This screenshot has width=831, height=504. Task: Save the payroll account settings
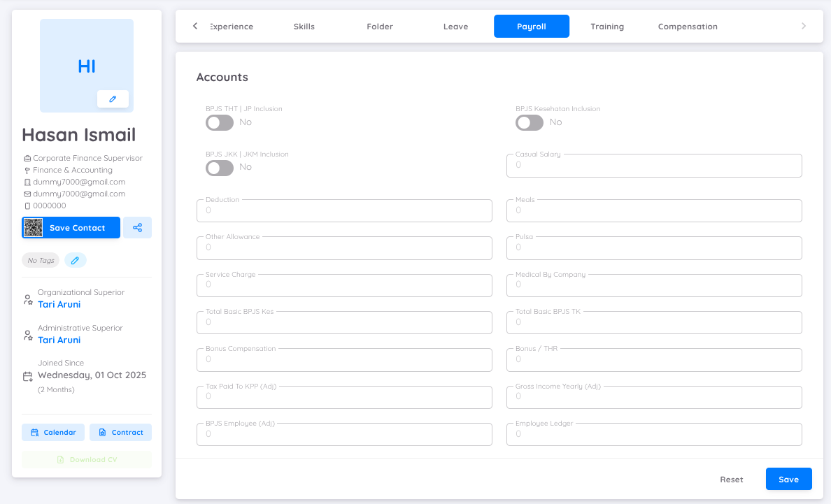pos(788,479)
